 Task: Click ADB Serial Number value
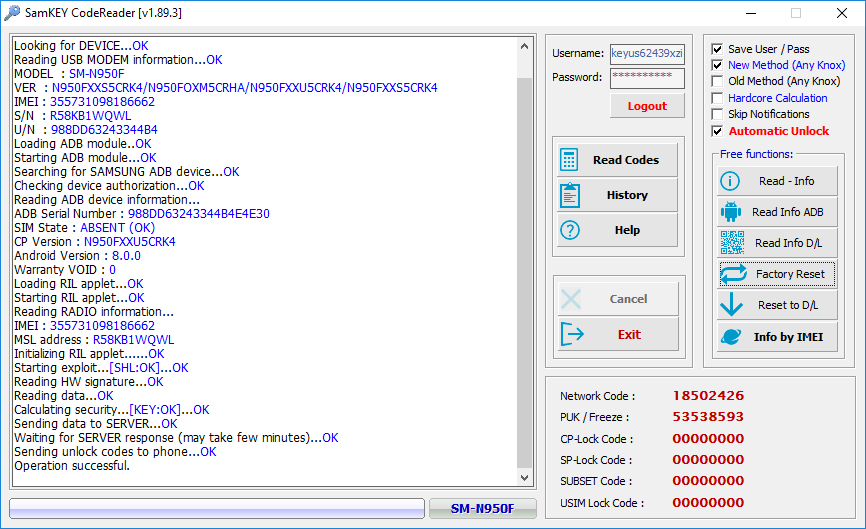point(199,214)
